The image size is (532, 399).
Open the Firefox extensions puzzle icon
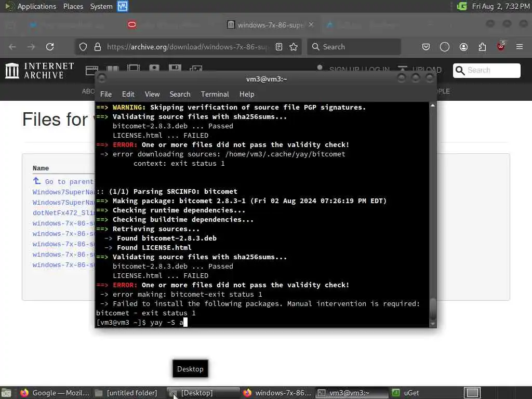[x=482, y=47]
